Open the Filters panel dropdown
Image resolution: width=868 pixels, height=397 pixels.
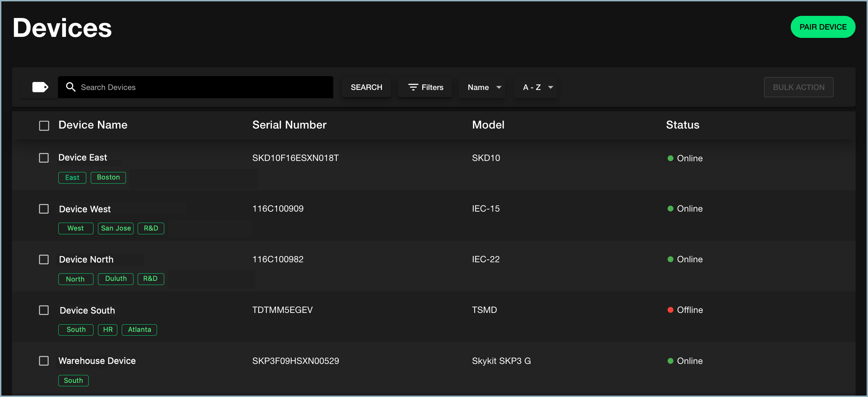click(426, 87)
